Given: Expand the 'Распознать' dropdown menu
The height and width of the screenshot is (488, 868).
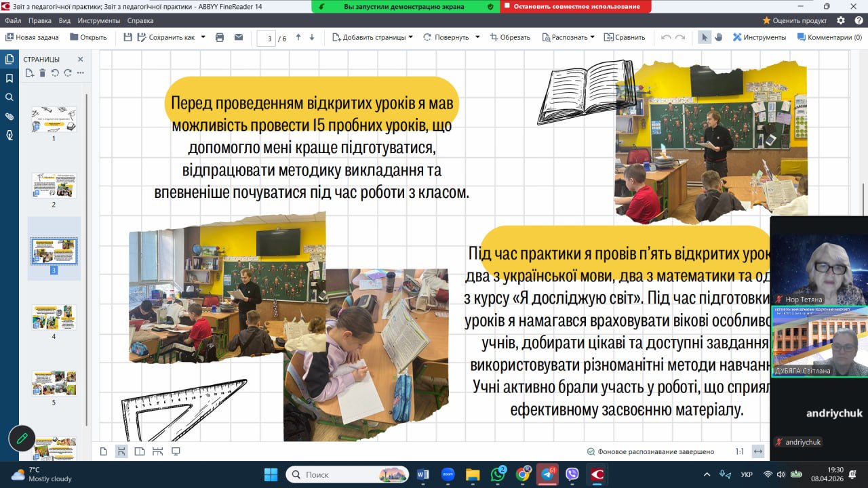Looking at the screenshot, I should tap(592, 37).
